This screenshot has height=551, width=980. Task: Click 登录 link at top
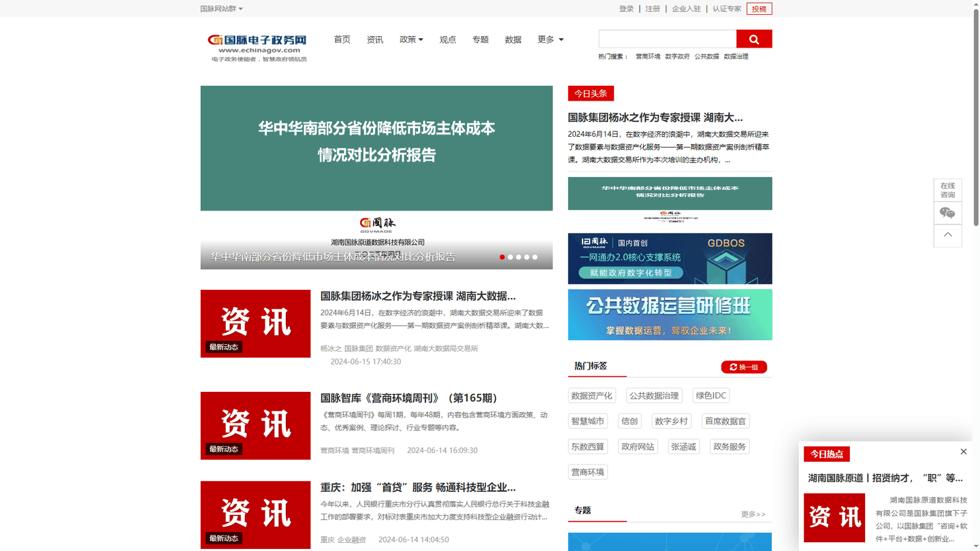pyautogui.click(x=626, y=9)
